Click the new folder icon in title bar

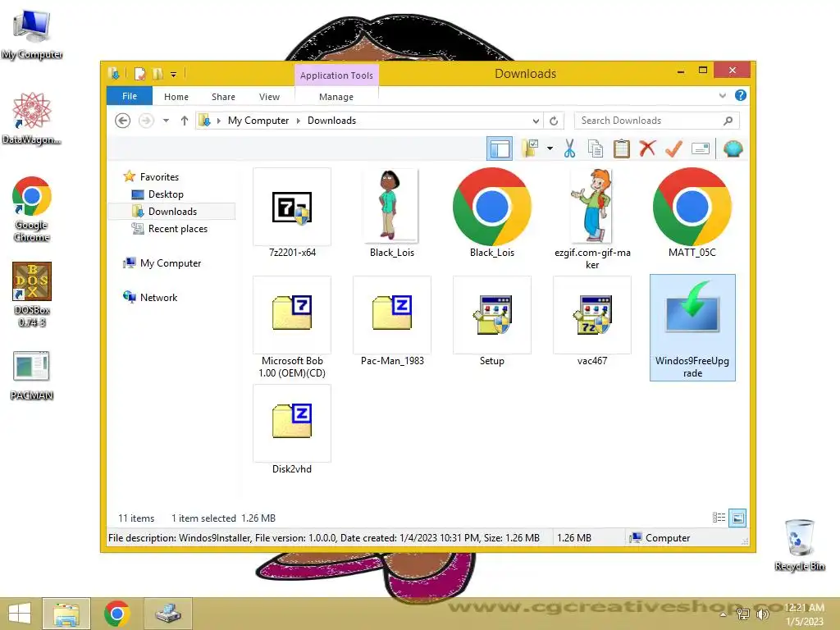pyautogui.click(x=157, y=73)
